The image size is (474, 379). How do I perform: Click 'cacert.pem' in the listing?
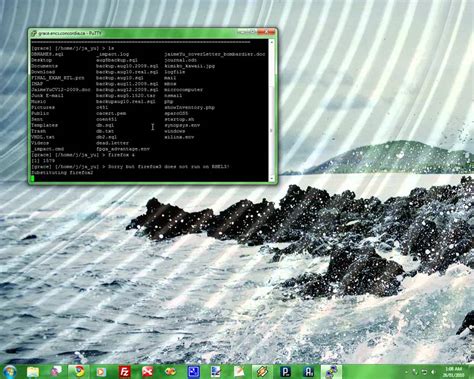111,114
